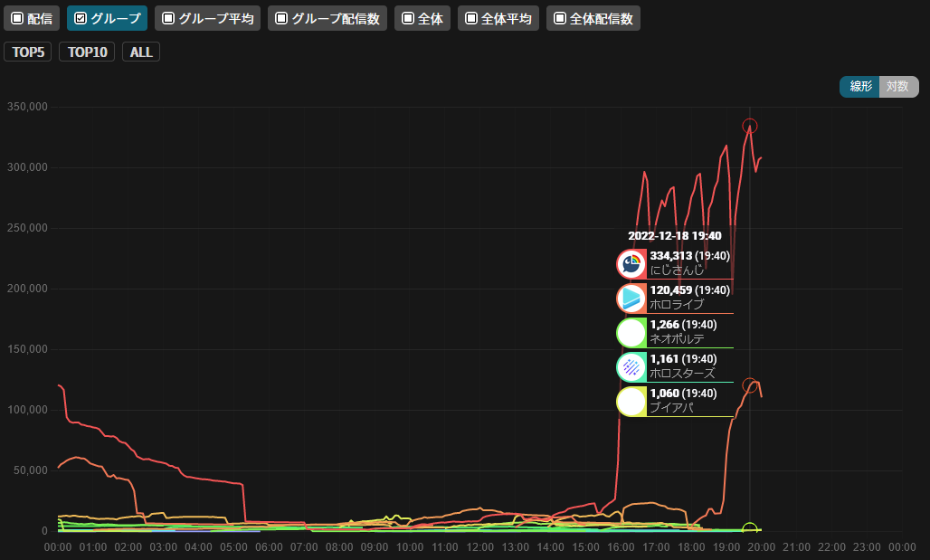Image resolution: width=930 pixels, height=560 pixels.
Task: Click the 03:00 x-axis time label
Action: tap(163, 547)
